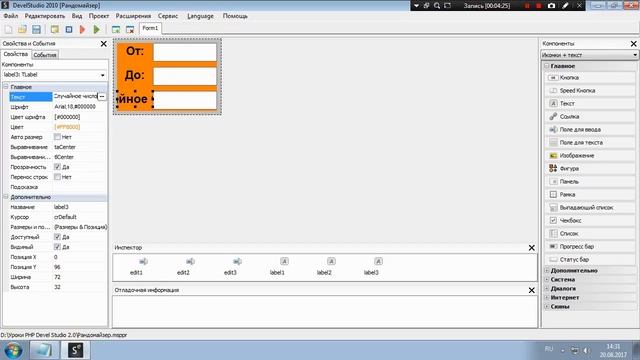The width and height of the screenshot is (640, 360).
Task: Toggle the Доступный checkbox
Action: pyautogui.click(x=57, y=237)
